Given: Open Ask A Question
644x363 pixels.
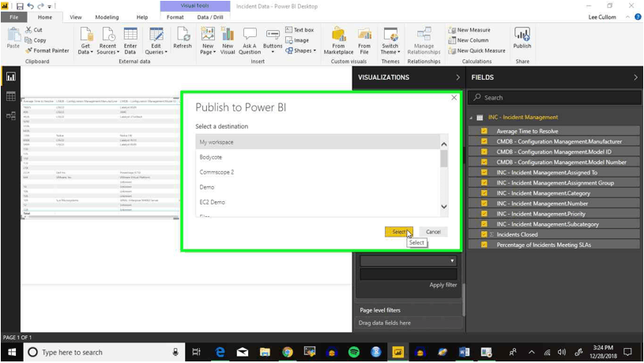Looking at the screenshot, I should 250,40.
